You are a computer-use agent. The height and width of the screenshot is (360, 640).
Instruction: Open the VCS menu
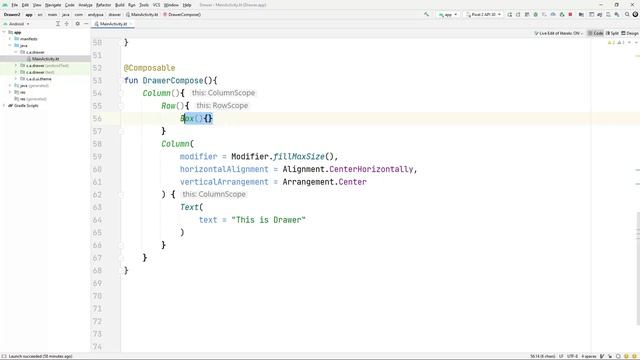(x=156, y=5)
